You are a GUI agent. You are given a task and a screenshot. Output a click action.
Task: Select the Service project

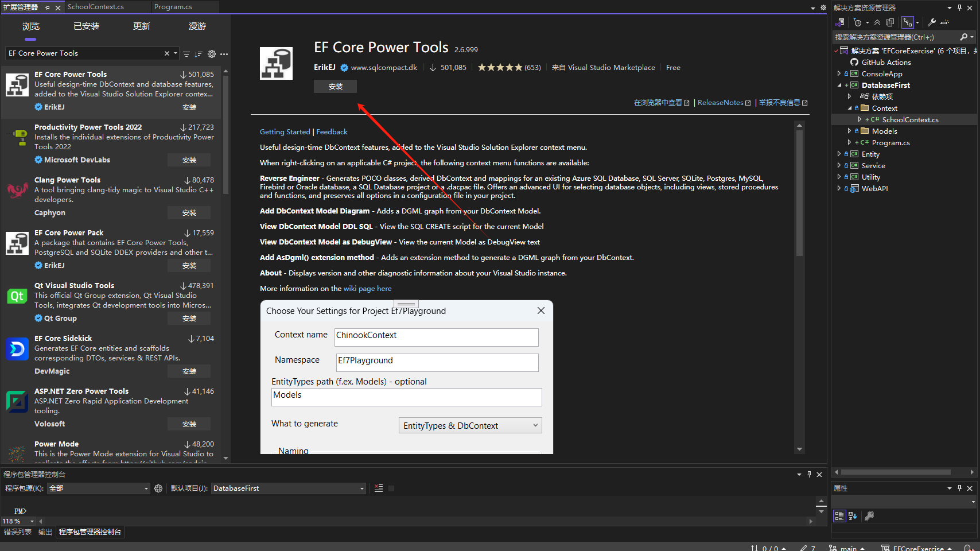(873, 165)
